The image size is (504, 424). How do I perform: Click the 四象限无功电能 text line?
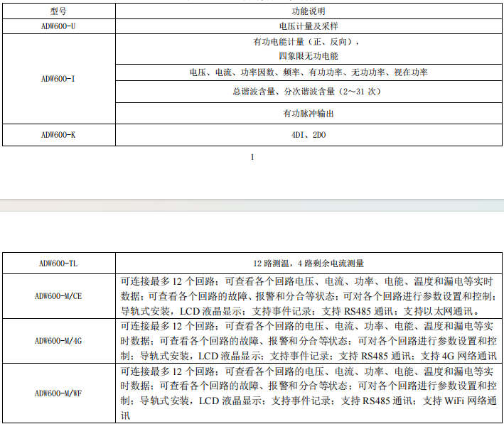pyautogui.click(x=309, y=56)
